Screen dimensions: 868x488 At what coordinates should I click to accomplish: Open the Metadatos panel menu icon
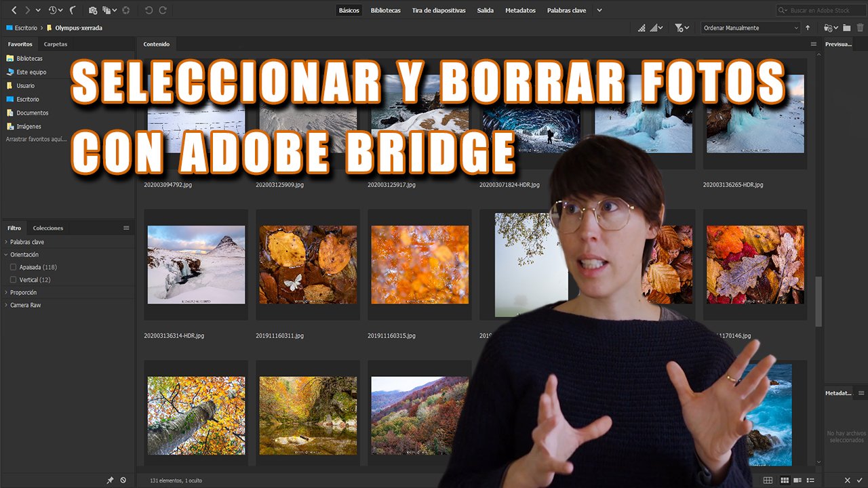pos(861,393)
